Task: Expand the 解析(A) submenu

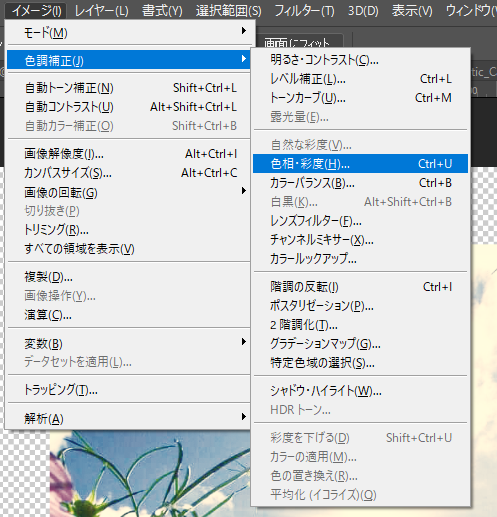Action: pyautogui.click(x=128, y=418)
